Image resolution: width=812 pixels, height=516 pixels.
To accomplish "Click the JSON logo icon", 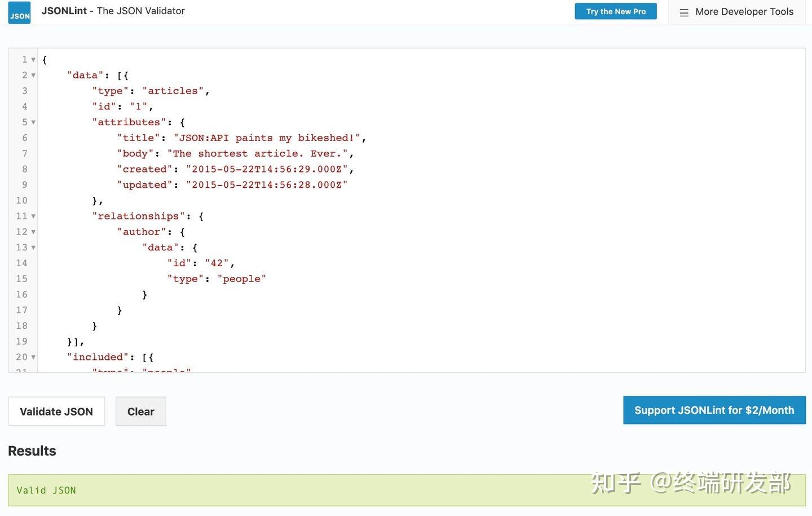I will click(x=19, y=11).
